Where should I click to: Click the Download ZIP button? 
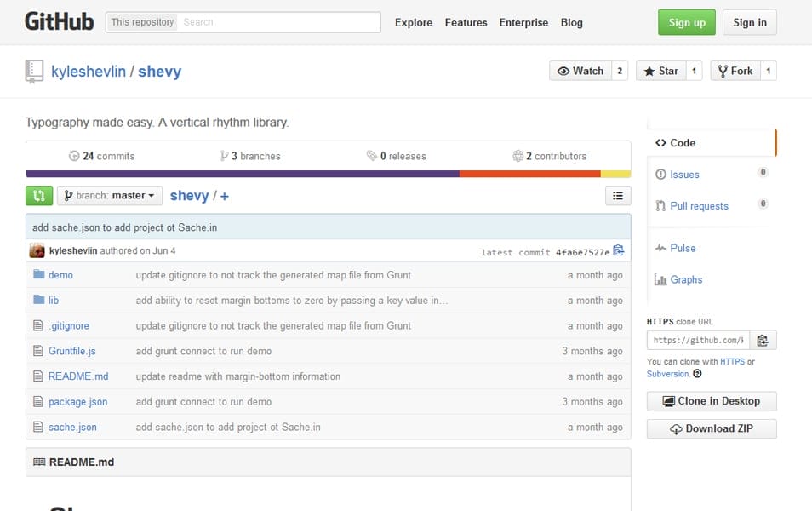pyautogui.click(x=711, y=428)
